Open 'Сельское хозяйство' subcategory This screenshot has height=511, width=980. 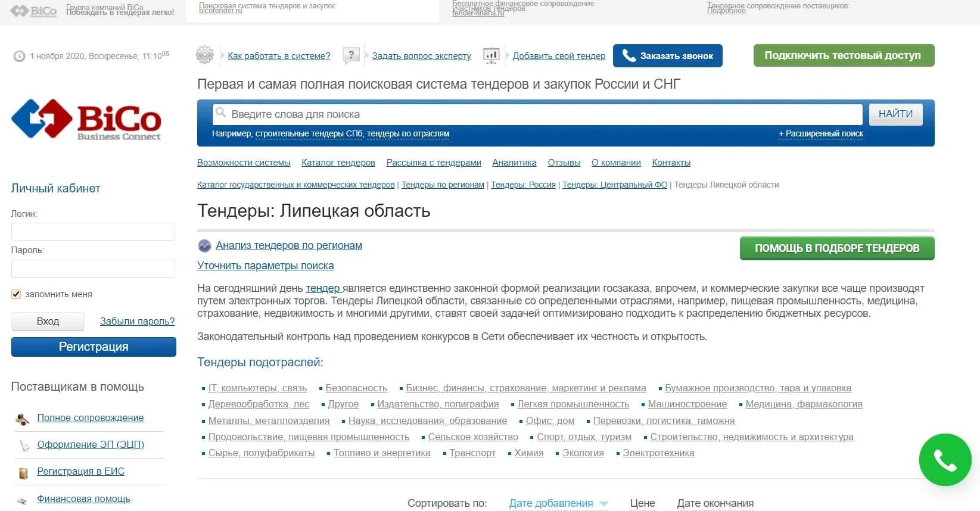(473, 437)
